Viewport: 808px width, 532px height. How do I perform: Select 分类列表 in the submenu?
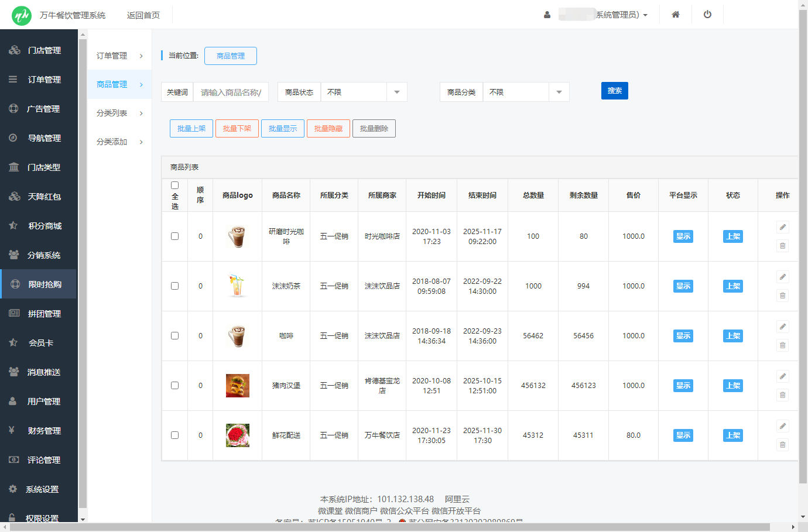119,113
